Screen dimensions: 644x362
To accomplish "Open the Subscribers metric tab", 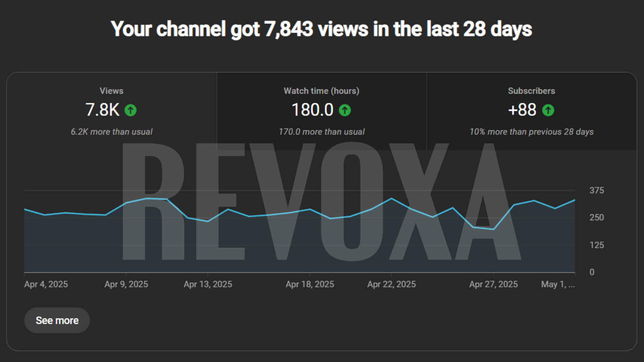I will point(531,91).
